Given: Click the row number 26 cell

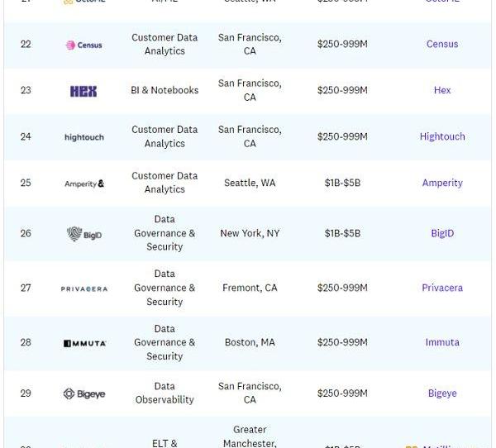Looking at the screenshot, I should [x=26, y=233].
